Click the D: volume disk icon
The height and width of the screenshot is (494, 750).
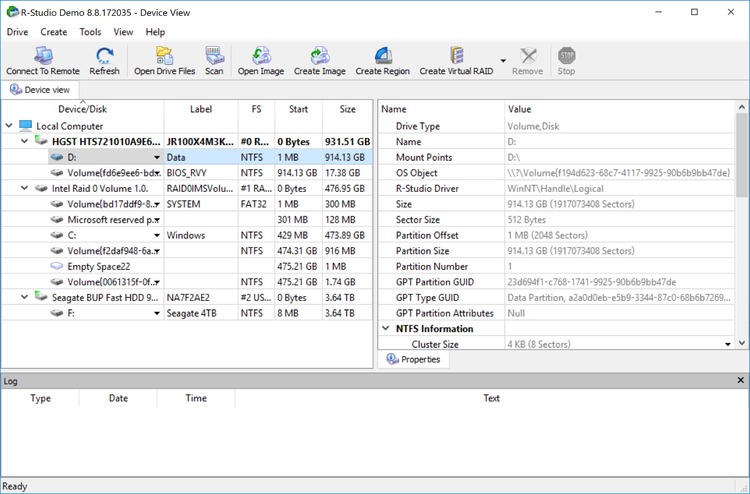[x=57, y=157]
